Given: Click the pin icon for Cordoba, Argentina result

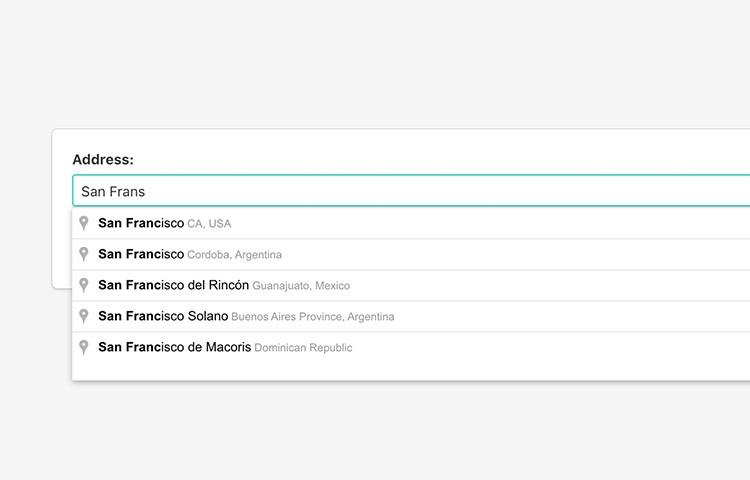Looking at the screenshot, I should pos(84,254).
